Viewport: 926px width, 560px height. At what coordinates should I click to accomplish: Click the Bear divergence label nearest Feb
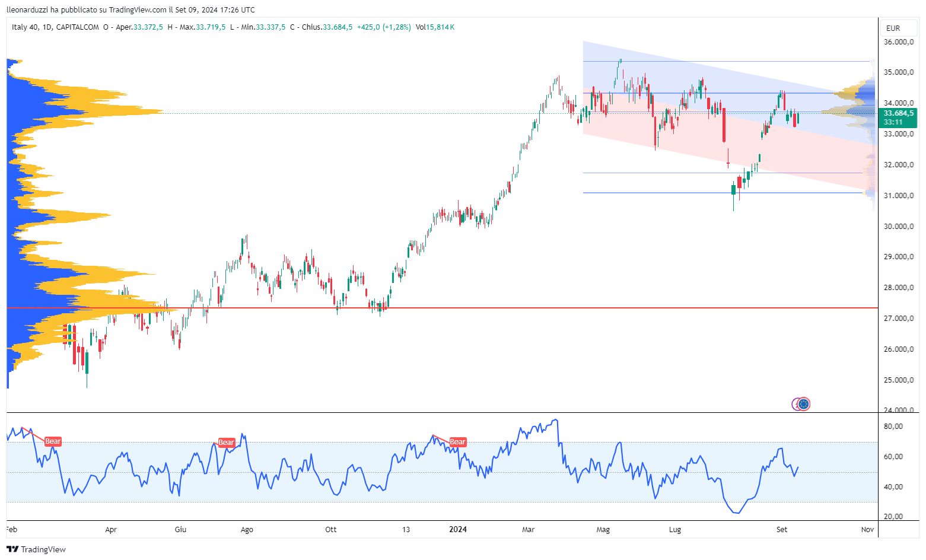point(53,441)
